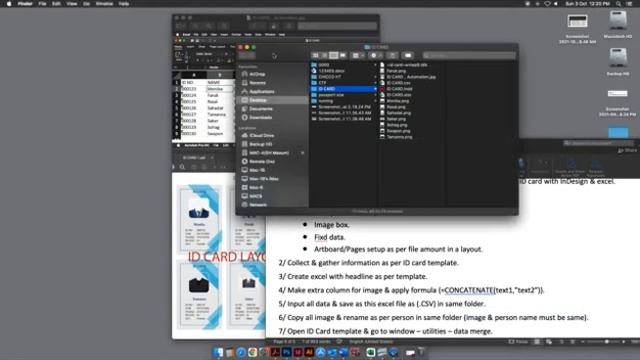640x360 pixels.
Task: Open InDesign from the Dock
Action: click(x=298, y=352)
